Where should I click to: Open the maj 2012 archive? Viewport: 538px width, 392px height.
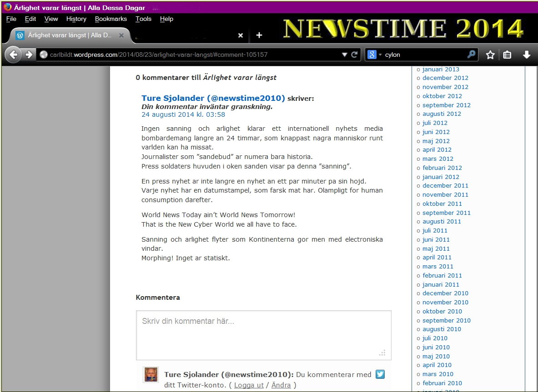pyautogui.click(x=436, y=141)
